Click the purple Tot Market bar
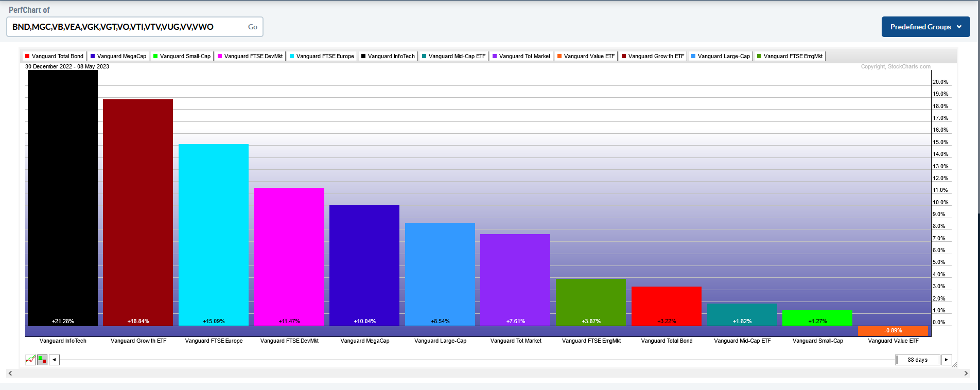Screen dimensions: 980x390 (515, 280)
